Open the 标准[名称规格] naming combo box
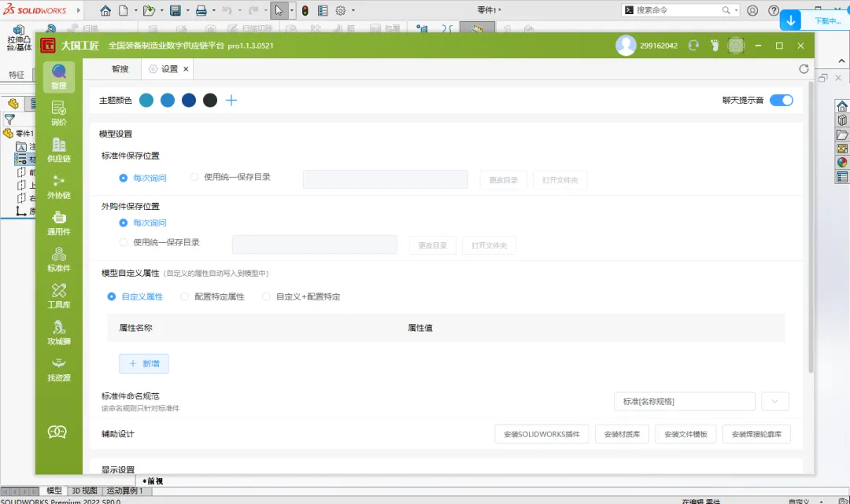The width and height of the screenshot is (850, 504). click(x=684, y=401)
